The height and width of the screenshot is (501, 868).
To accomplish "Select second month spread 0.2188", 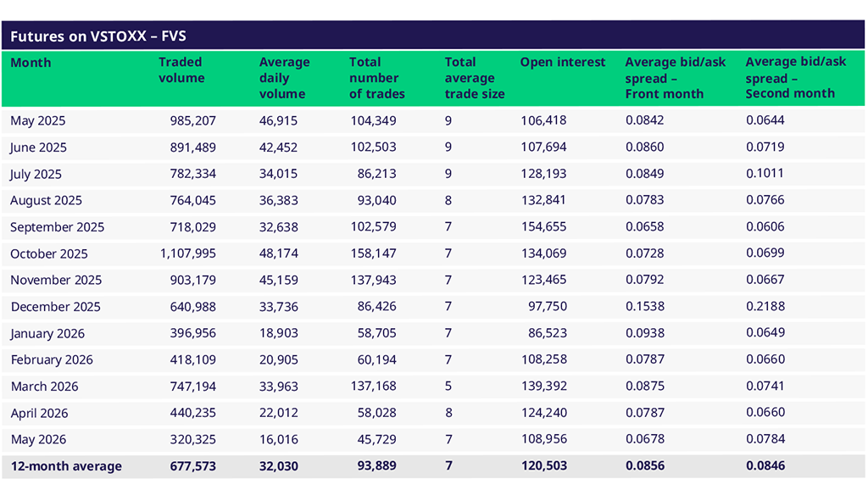I will pyautogui.click(x=765, y=306).
